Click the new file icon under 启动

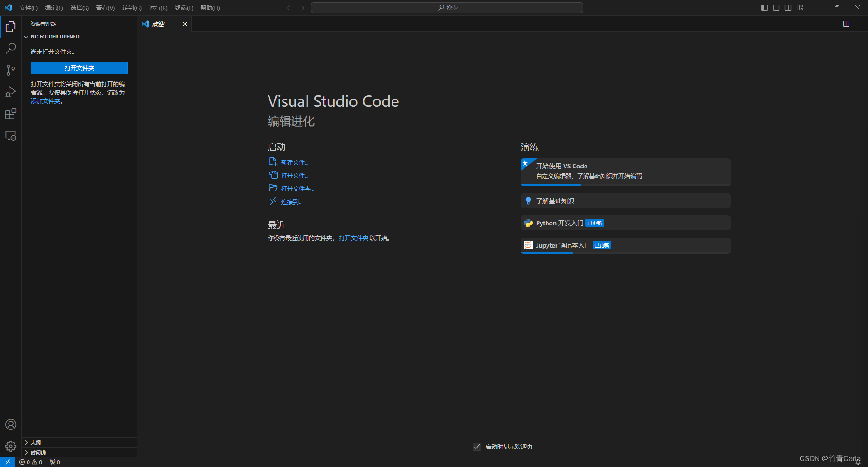pos(273,162)
